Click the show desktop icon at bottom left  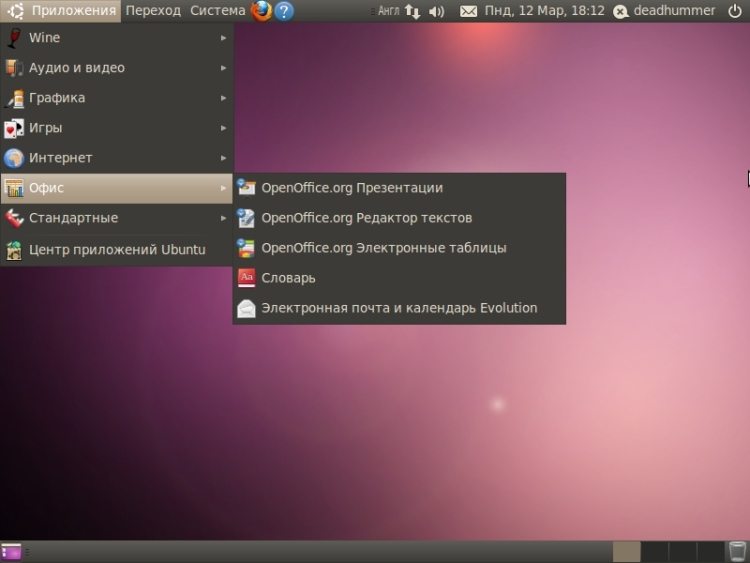point(12,551)
